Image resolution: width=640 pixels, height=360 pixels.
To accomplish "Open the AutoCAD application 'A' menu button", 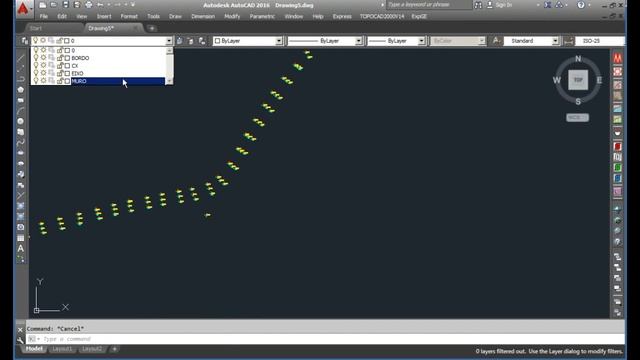I will (23, 9).
